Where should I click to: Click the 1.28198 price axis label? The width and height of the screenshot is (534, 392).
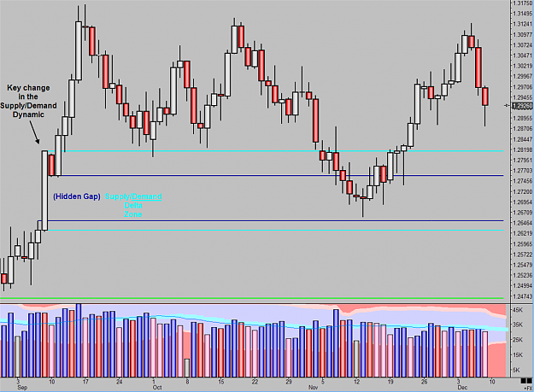[522, 149]
